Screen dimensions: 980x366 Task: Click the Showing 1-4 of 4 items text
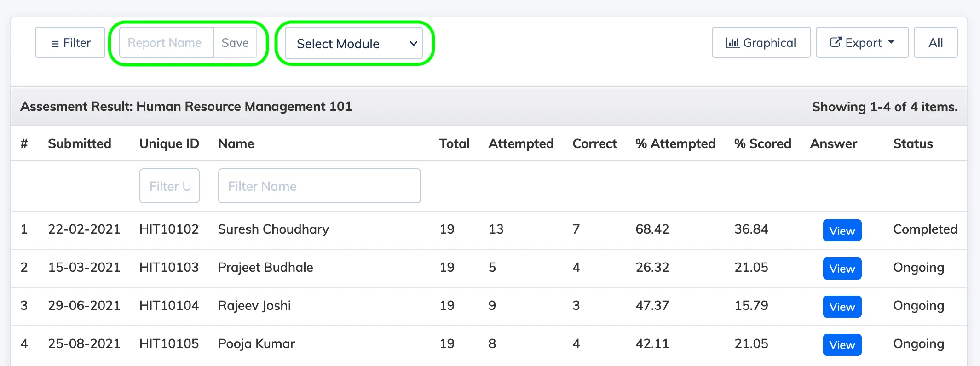[x=885, y=107]
